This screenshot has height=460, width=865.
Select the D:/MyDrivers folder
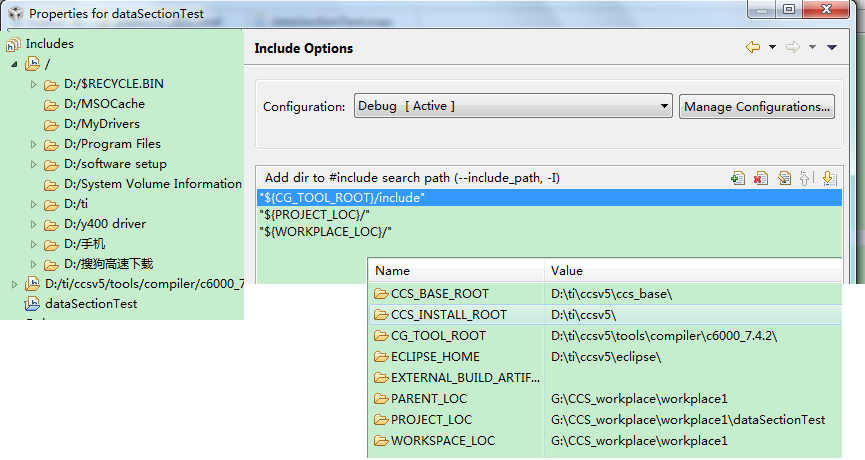pyautogui.click(x=102, y=124)
